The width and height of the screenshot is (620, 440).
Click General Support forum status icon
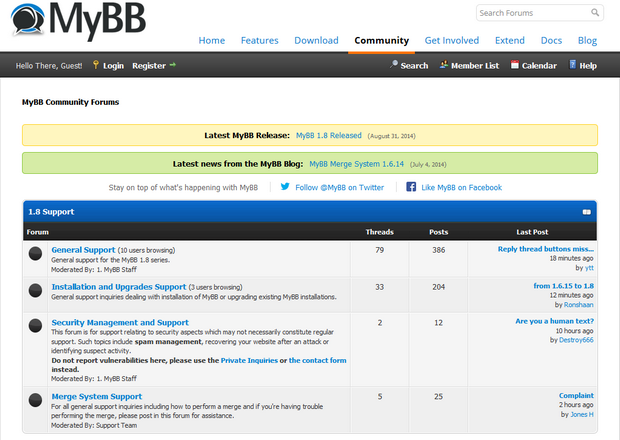click(35, 253)
